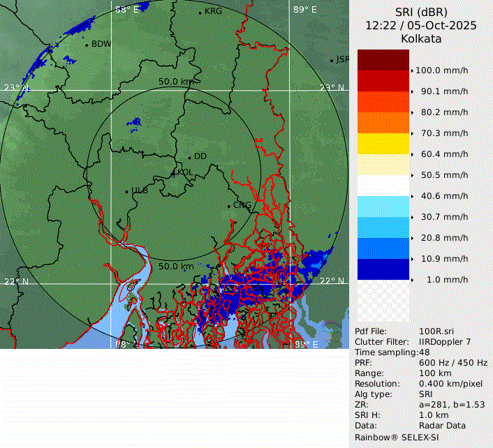
Task: Select the CNG station point
Action: (x=228, y=205)
